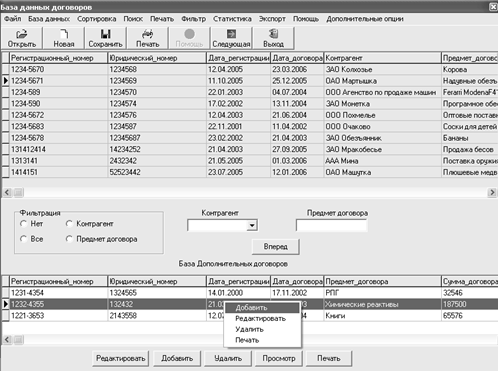Click the Вперед button

pos(275,247)
